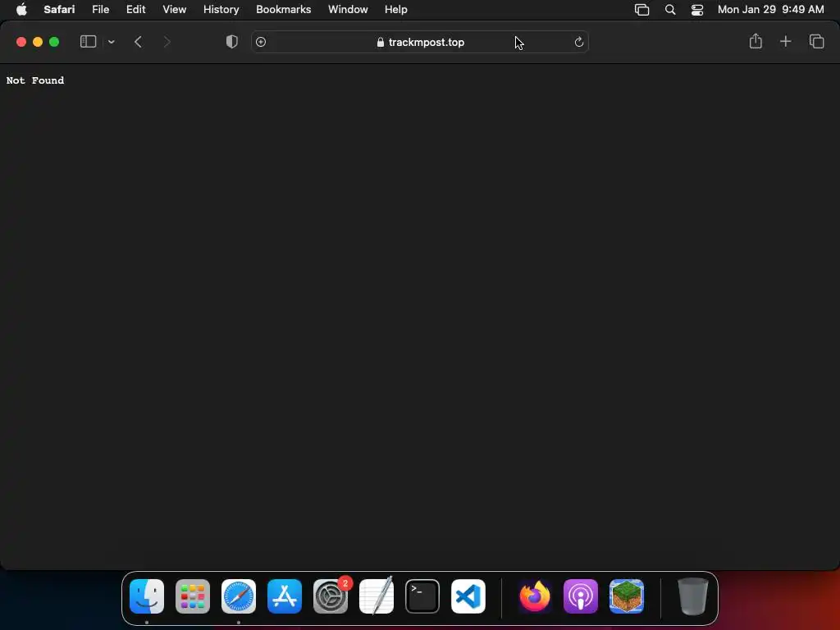Open the Help menu
Screen dimensions: 840x630
(396, 10)
